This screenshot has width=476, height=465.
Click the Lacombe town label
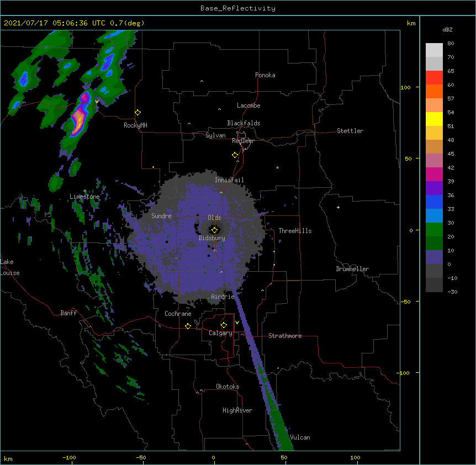248,105
